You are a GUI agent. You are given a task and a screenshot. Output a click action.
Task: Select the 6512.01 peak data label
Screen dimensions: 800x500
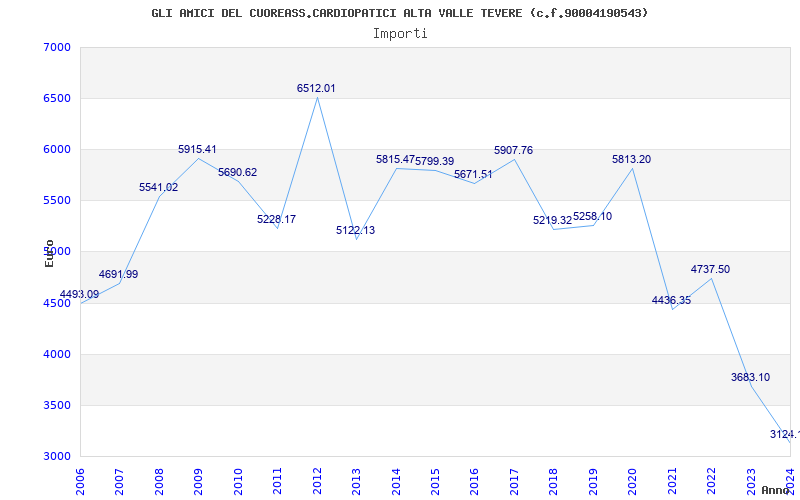point(316,88)
